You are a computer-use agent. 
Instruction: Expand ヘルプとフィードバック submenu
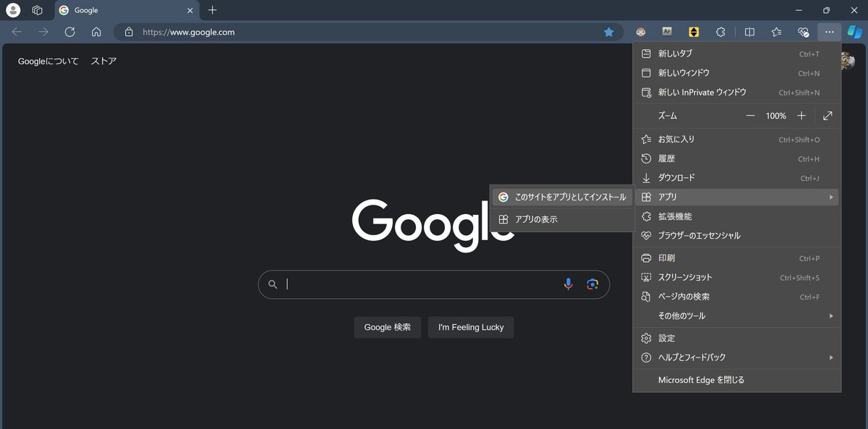[x=737, y=357]
